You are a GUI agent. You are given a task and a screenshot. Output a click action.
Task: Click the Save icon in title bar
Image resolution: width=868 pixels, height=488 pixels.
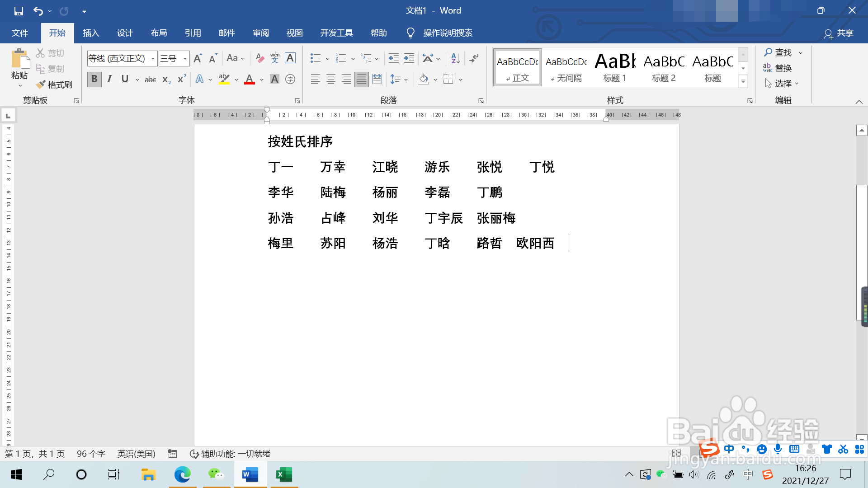point(19,11)
